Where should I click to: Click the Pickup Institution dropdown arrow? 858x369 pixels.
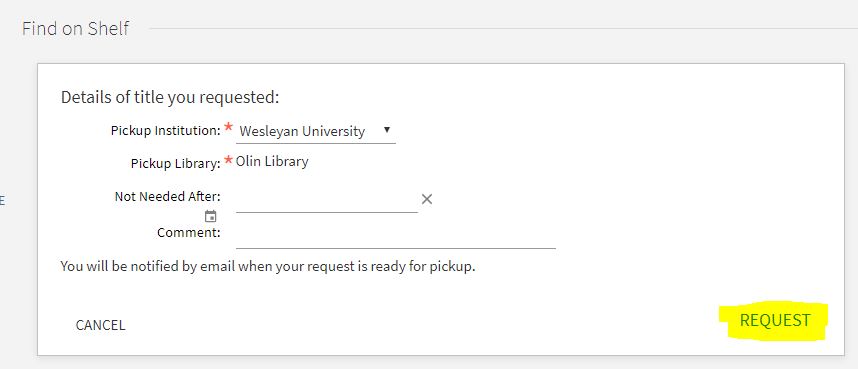(x=387, y=130)
